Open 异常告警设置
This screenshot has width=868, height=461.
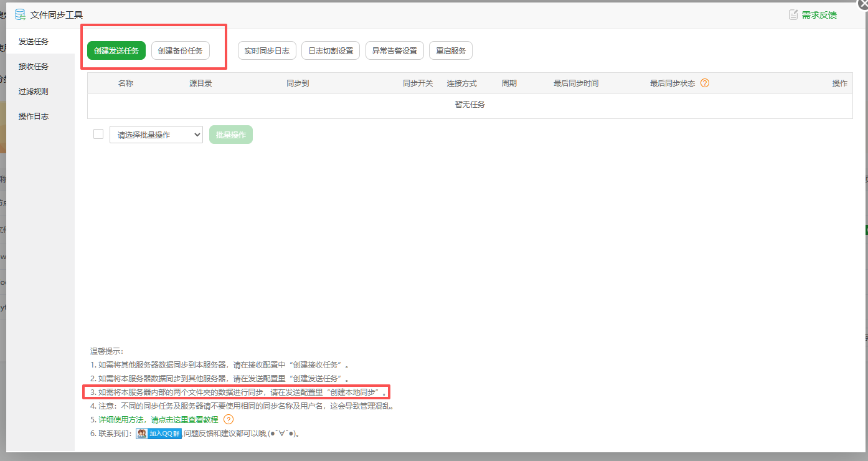395,50
